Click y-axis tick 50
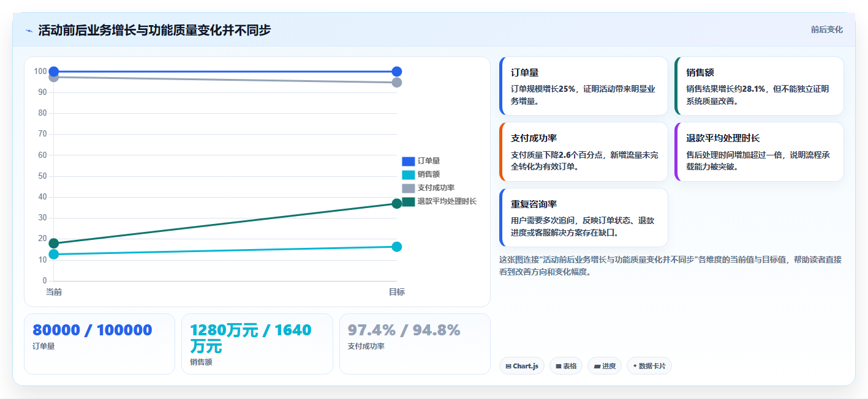 pyautogui.click(x=42, y=176)
